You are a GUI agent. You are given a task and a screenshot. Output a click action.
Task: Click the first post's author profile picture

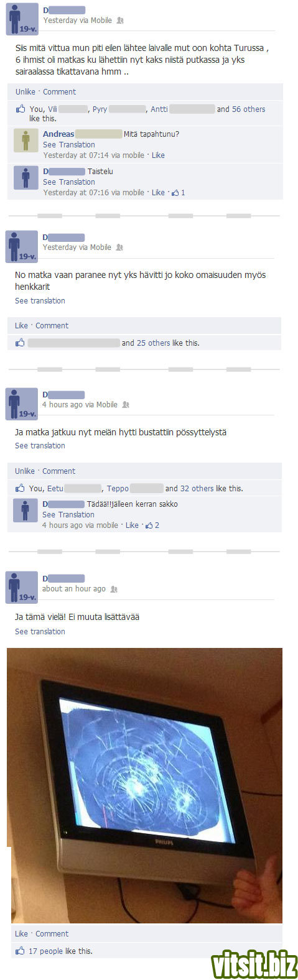[x=22, y=19]
